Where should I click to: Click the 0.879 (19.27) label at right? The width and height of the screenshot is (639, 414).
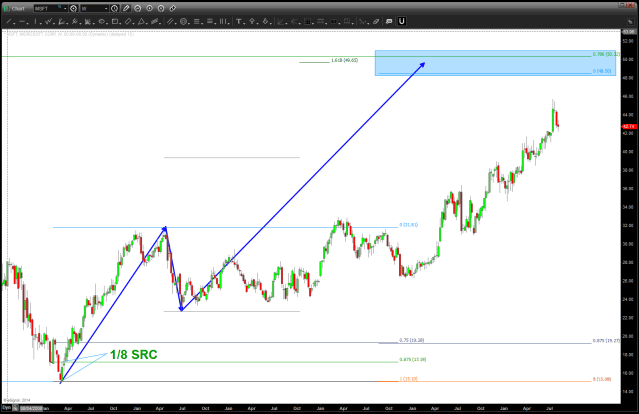(606, 341)
